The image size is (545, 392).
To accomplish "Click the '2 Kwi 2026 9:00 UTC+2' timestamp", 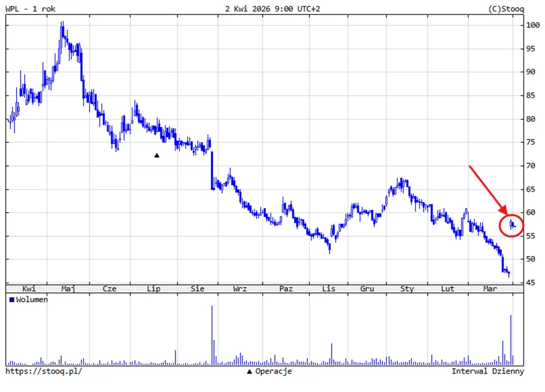I will point(272,9).
